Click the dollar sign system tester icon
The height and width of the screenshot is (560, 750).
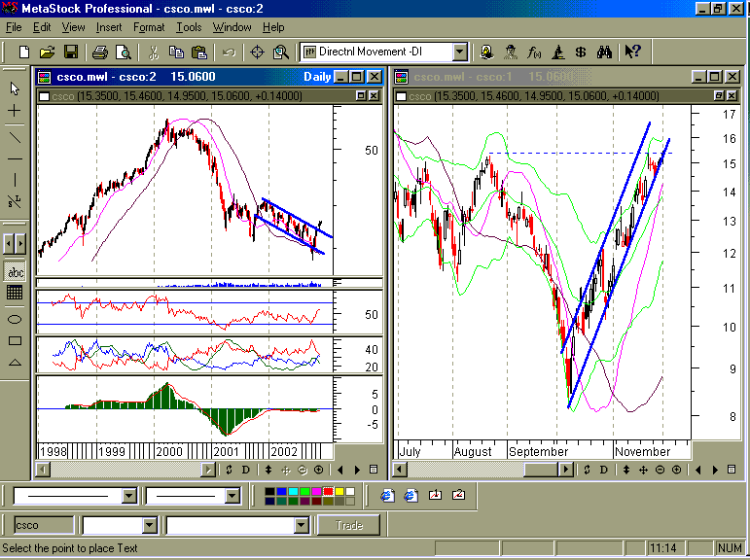coord(580,52)
